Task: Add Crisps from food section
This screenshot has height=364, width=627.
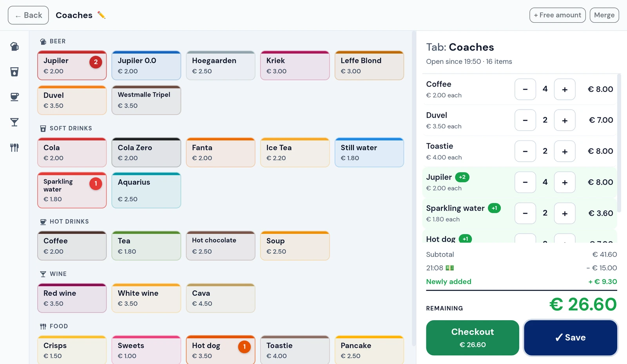Action: pyautogui.click(x=72, y=350)
